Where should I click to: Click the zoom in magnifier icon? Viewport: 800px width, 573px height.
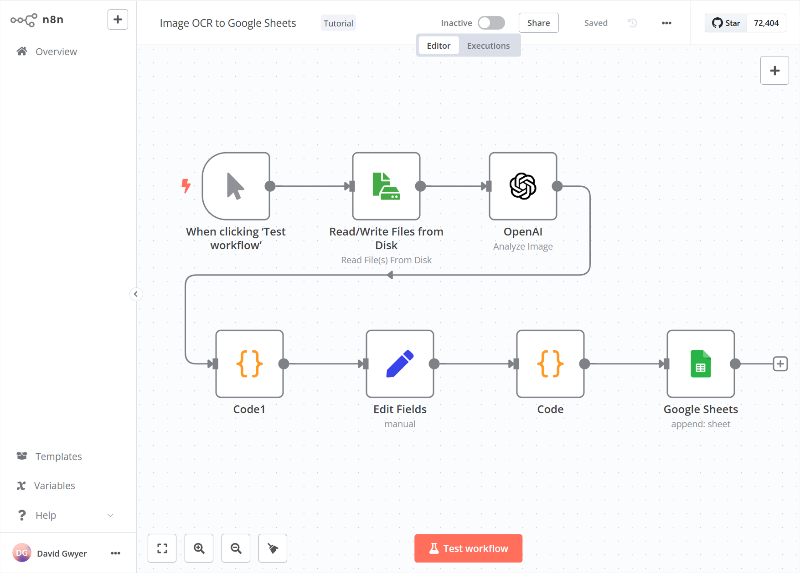coord(199,548)
